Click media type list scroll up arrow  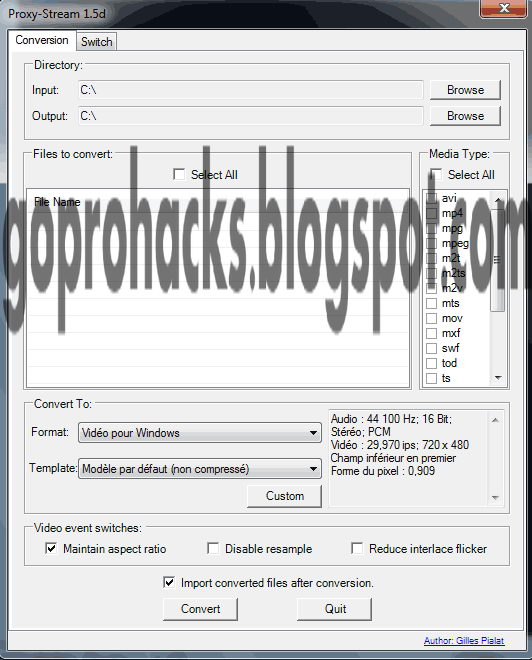pos(498,200)
